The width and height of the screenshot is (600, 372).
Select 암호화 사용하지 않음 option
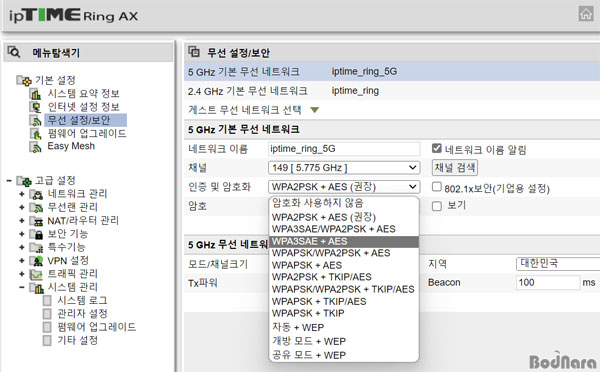344,203
